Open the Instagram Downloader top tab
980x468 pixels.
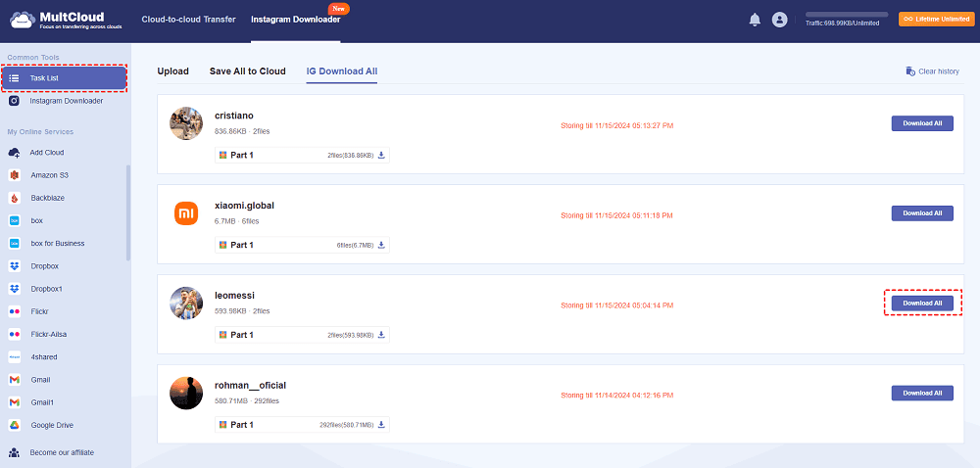tap(296, 20)
